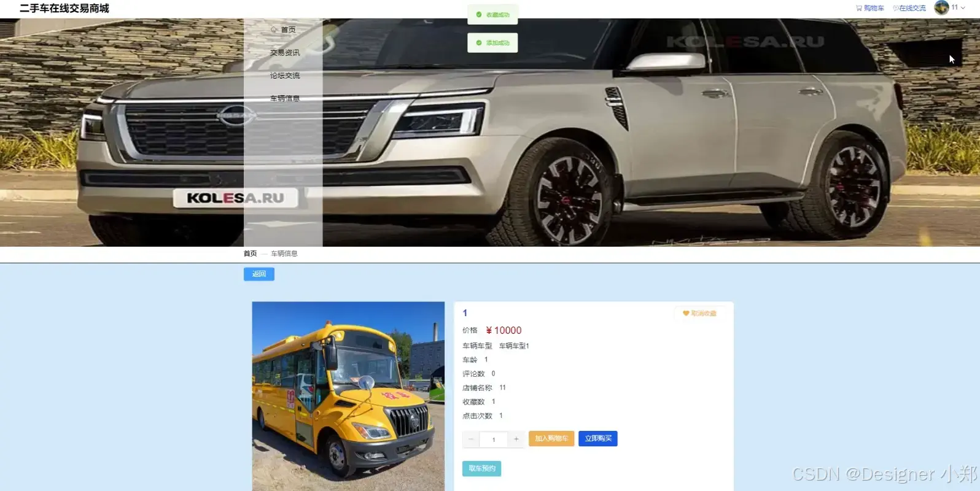This screenshot has height=491, width=980.
Task: Click the home icon beside 首页
Action: click(274, 29)
